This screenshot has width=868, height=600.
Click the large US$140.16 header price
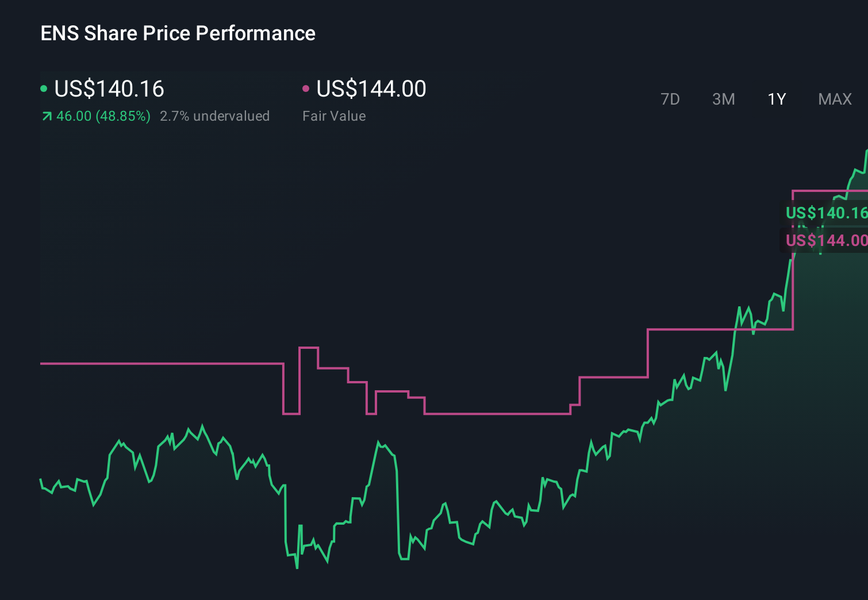point(109,89)
